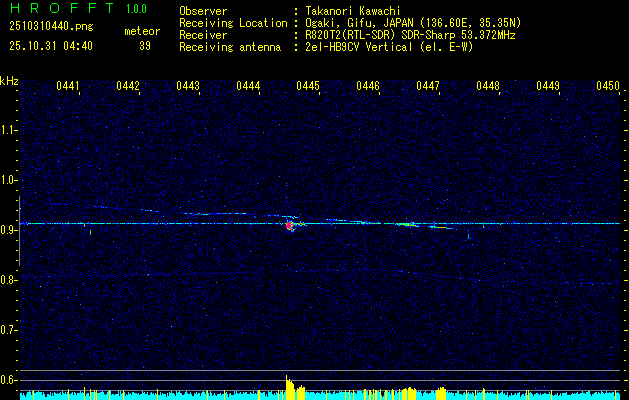
Task: Select the 0.9 kHz axis label
Action: coord(9,230)
